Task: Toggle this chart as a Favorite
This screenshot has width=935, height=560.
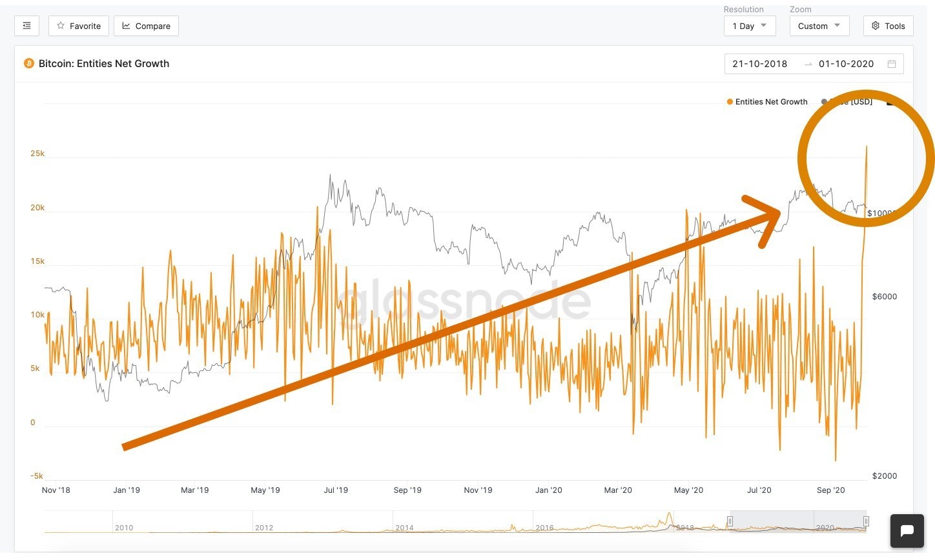Action: (78, 26)
